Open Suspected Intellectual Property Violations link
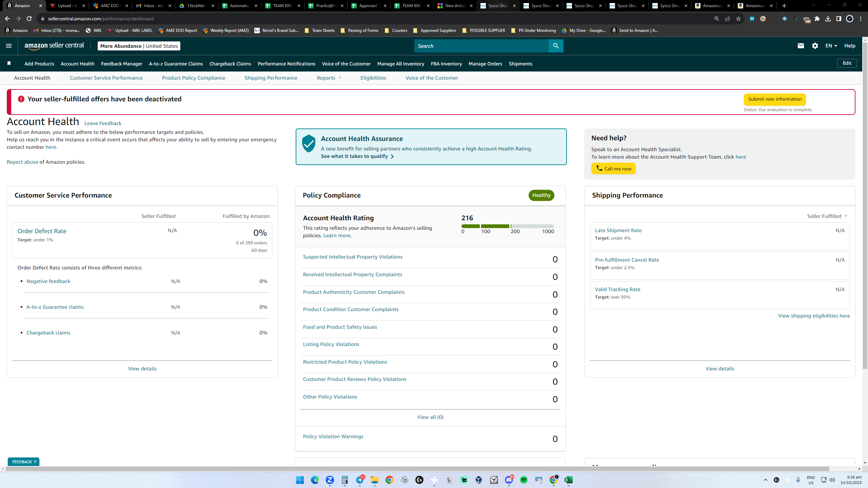868x488 pixels. tap(353, 257)
